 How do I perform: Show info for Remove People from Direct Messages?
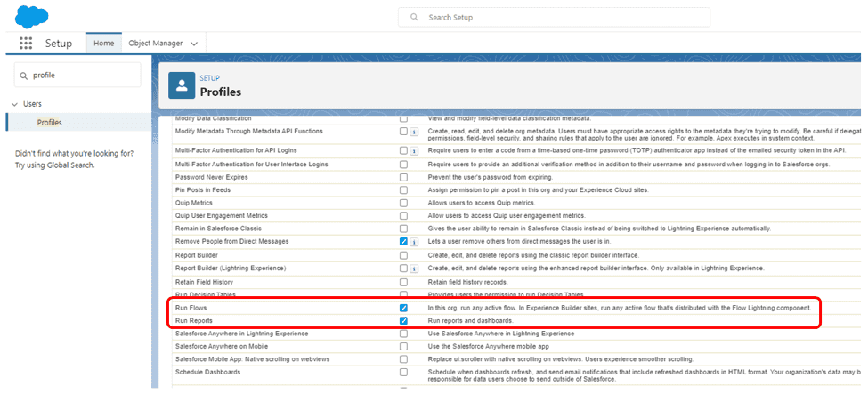[413, 242]
